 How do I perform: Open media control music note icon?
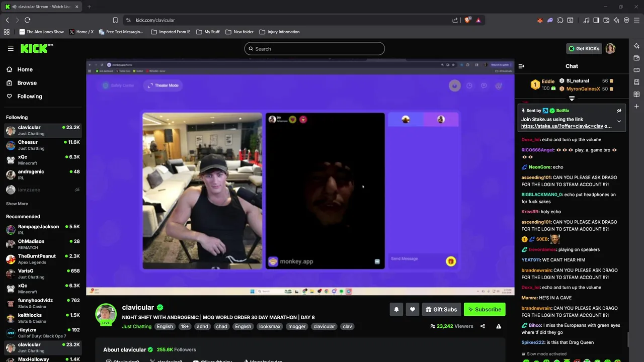tap(586, 20)
